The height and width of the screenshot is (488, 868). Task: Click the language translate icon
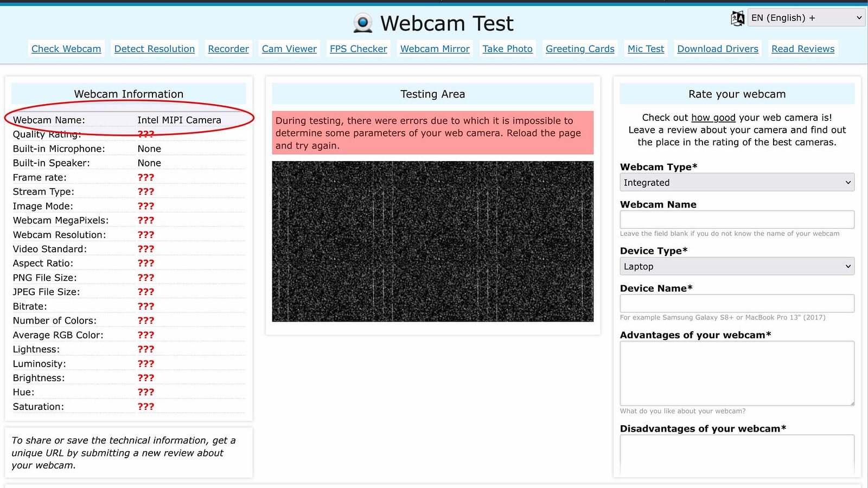click(x=737, y=18)
